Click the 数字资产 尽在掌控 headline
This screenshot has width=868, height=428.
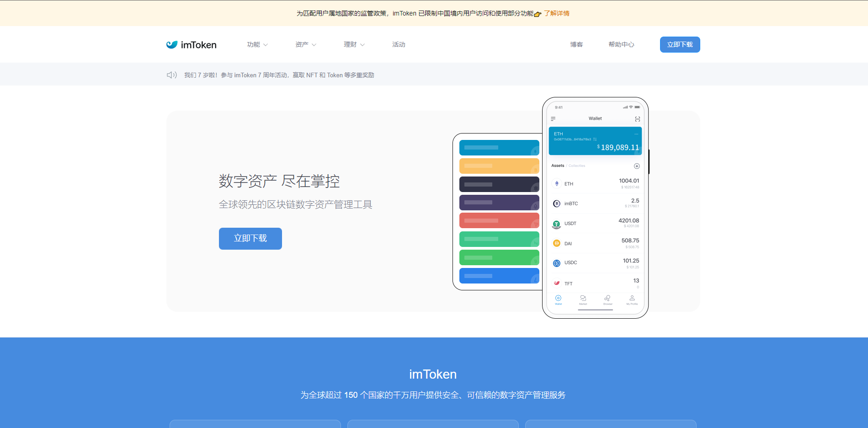(279, 181)
